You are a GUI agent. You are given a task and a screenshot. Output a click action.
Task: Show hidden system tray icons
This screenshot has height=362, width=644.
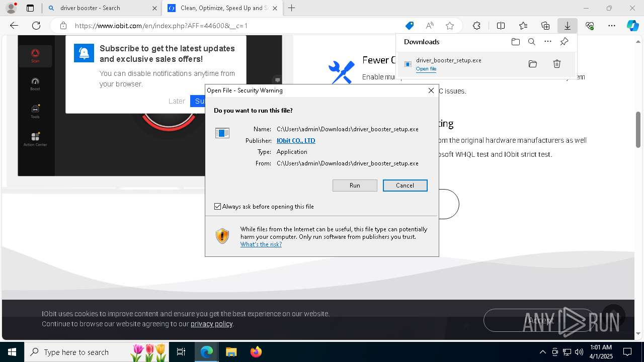(x=542, y=352)
